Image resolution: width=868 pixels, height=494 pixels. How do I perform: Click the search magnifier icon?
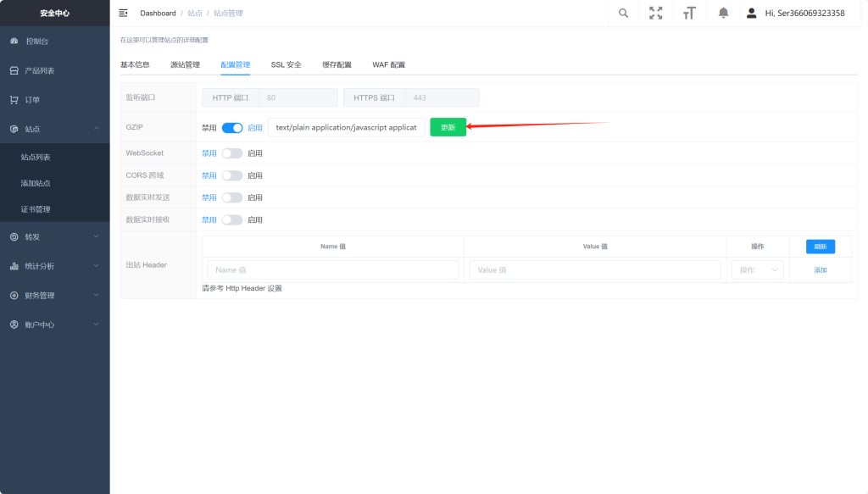[624, 13]
